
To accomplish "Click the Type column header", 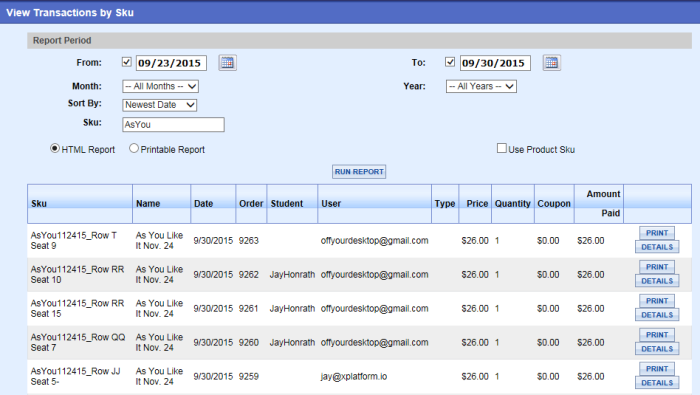I will (445, 204).
